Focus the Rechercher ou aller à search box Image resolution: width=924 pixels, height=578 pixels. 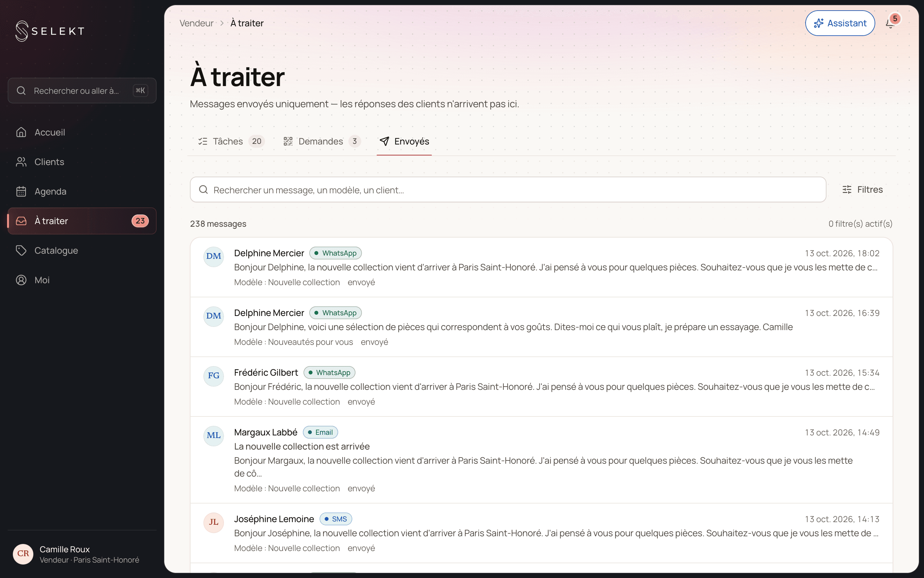click(82, 91)
